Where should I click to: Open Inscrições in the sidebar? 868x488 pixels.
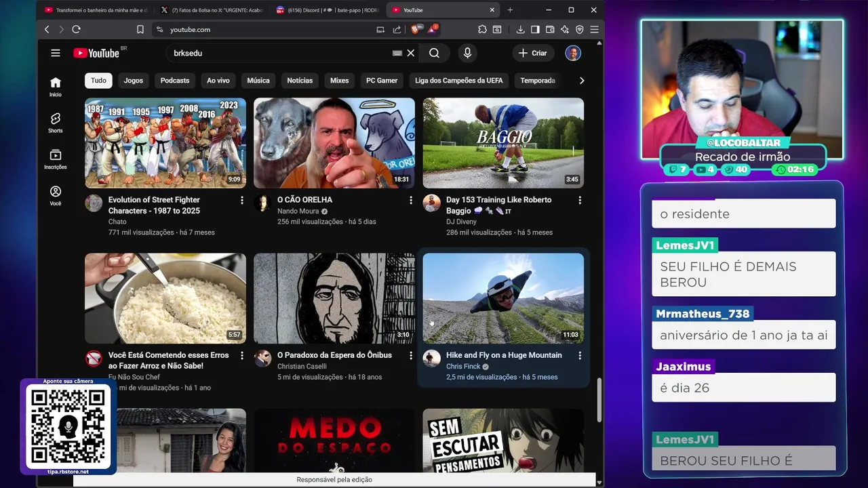(x=56, y=159)
